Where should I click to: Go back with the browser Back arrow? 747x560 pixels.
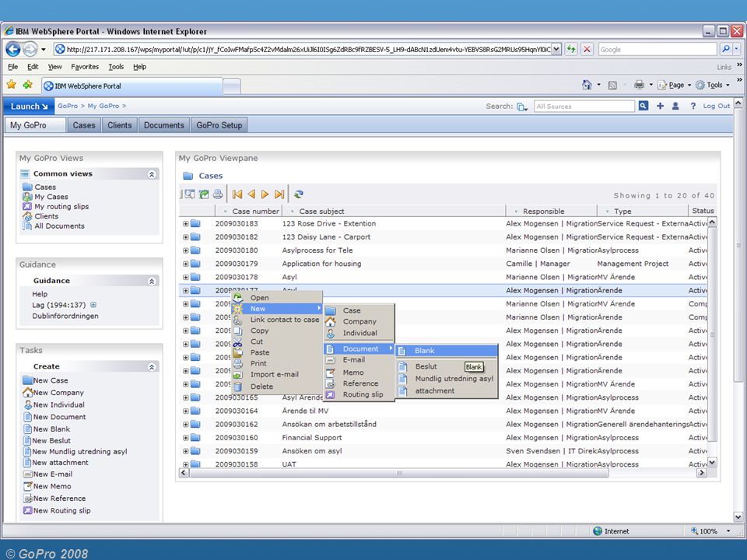[x=13, y=49]
